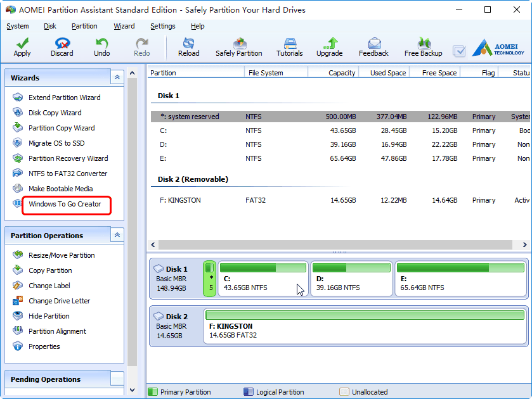Open the Settings menu
The width and height of the screenshot is (532, 399).
(x=163, y=26)
